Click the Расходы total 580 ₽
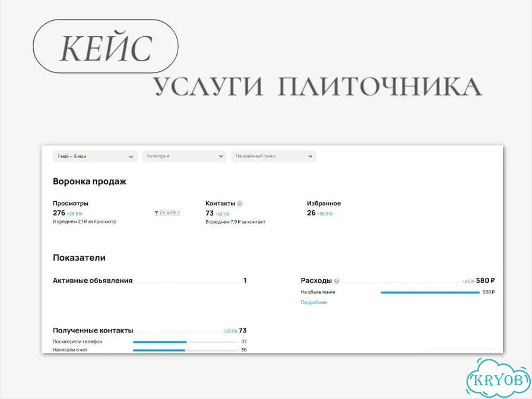The image size is (532, 399). [485, 281]
